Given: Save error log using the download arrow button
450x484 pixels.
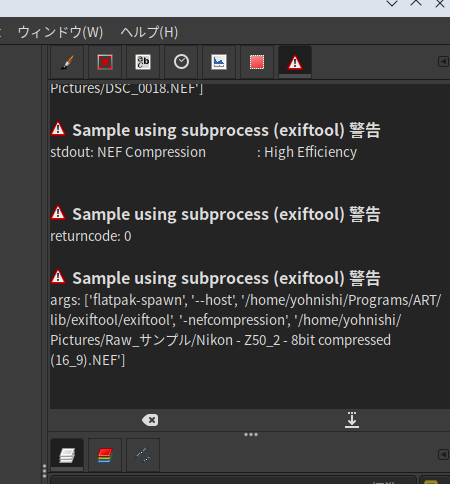Looking at the screenshot, I should (352, 420).
